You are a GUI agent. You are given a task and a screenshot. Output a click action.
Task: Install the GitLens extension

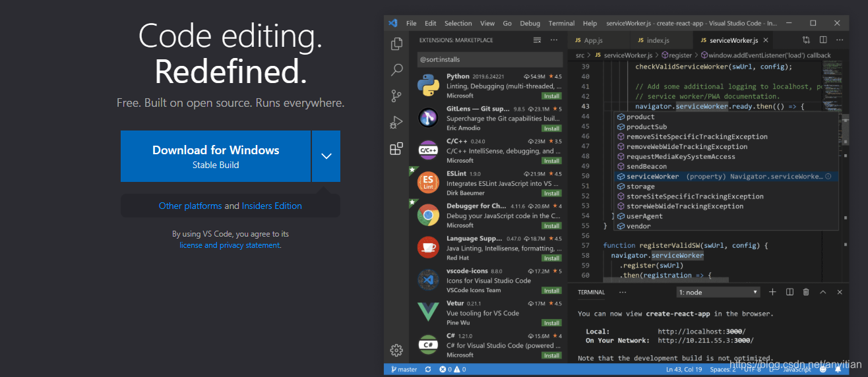coord(551,129)
